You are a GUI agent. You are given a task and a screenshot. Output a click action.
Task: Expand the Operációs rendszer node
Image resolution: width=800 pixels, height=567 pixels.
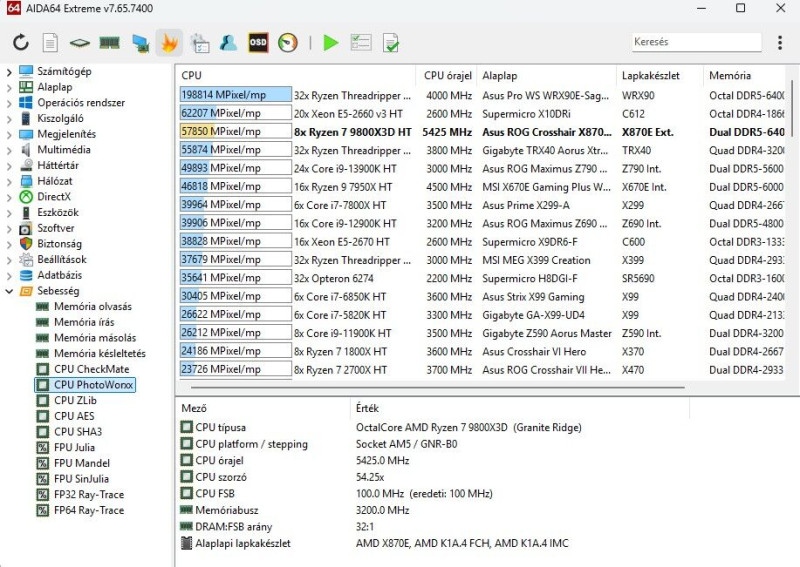tap(9, 103)
